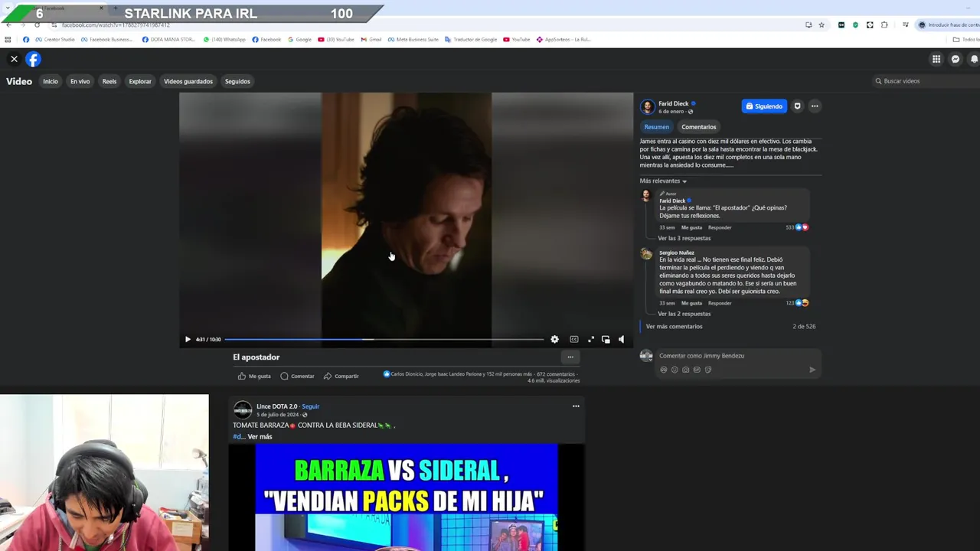Open Gmail bookmark
The width and height of the screenshot is (980, 551).
371,40
